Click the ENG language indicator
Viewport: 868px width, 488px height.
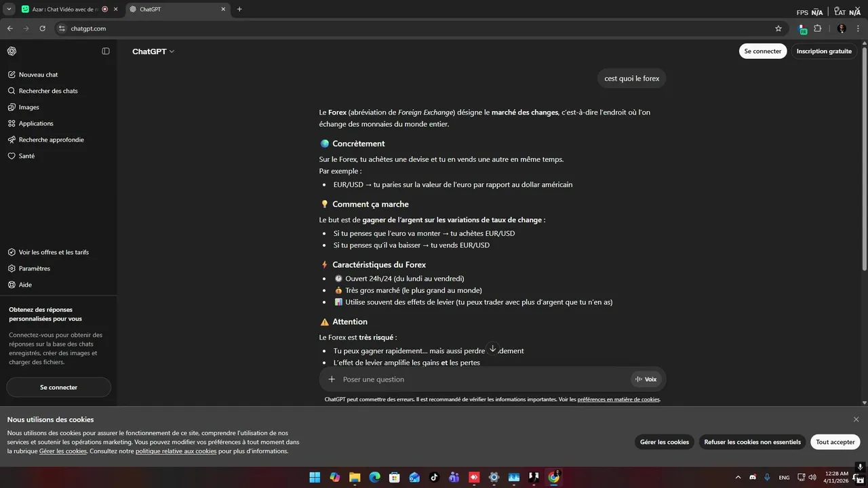coord(784,478)
